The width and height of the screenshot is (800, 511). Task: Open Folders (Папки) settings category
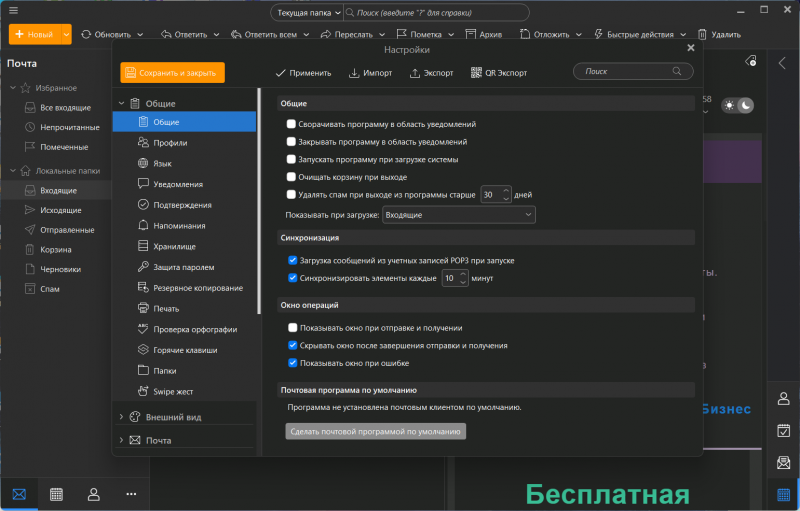[x=184, y=371]
